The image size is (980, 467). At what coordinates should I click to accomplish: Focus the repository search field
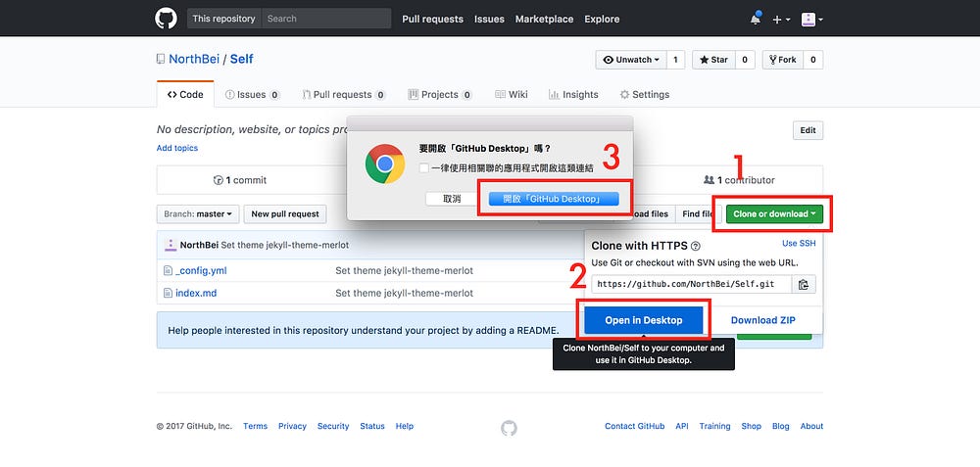tap(326, 19)
